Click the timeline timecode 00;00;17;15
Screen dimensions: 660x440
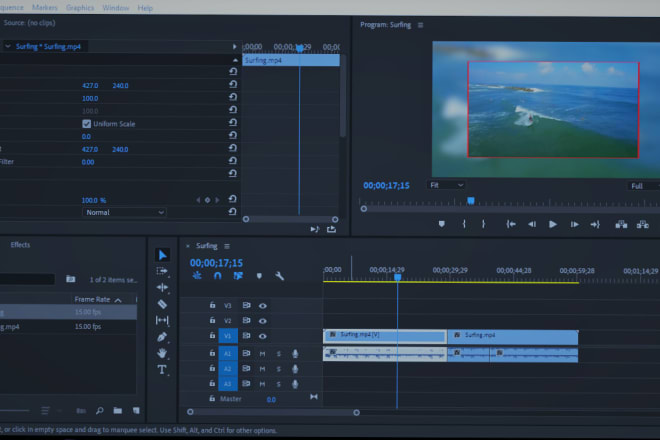[x=216, y=263]
